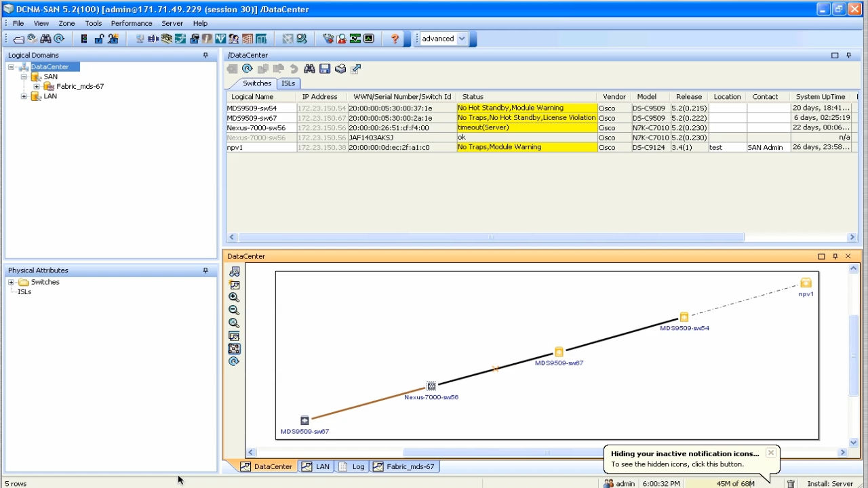Sort table by Logical Name column header
Viewport: 868px width, 488px height.
point(261,97)
